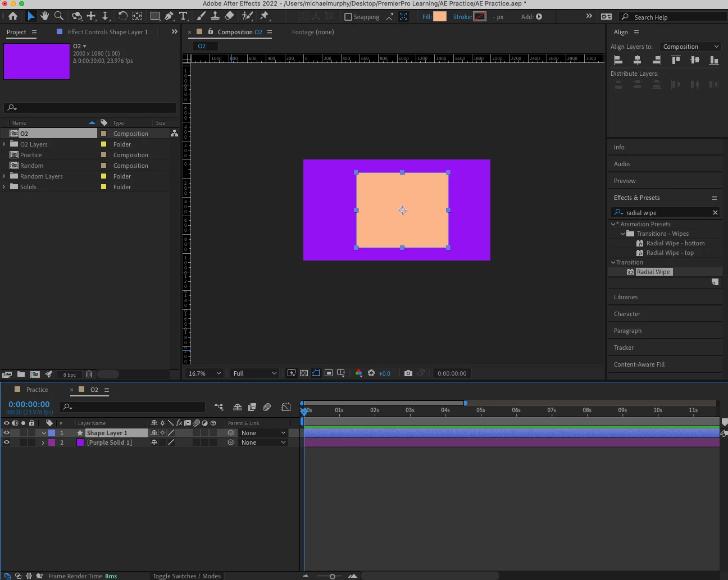Toggle mask and shape path visibility
The height and width of the screenshot is (580, 728).
(316, 373)
